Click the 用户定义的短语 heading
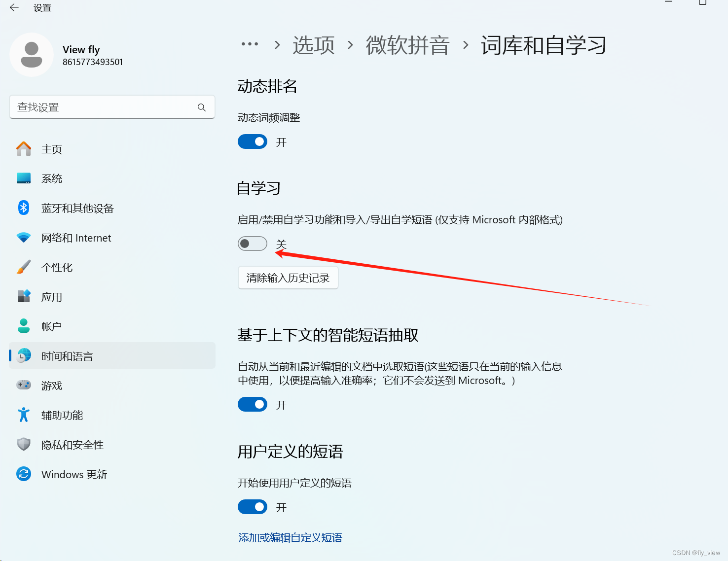This screenshot has width=728, height=561. (x=291, y=452)
